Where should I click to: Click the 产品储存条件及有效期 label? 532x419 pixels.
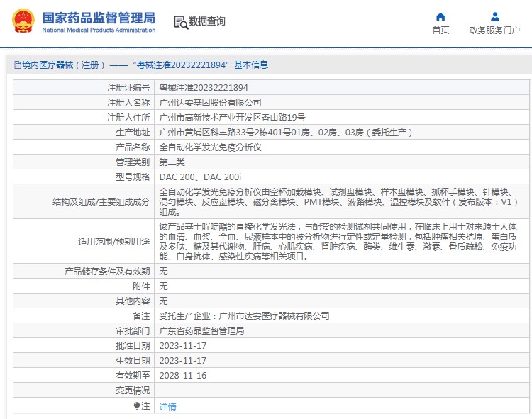click(107, 272)
